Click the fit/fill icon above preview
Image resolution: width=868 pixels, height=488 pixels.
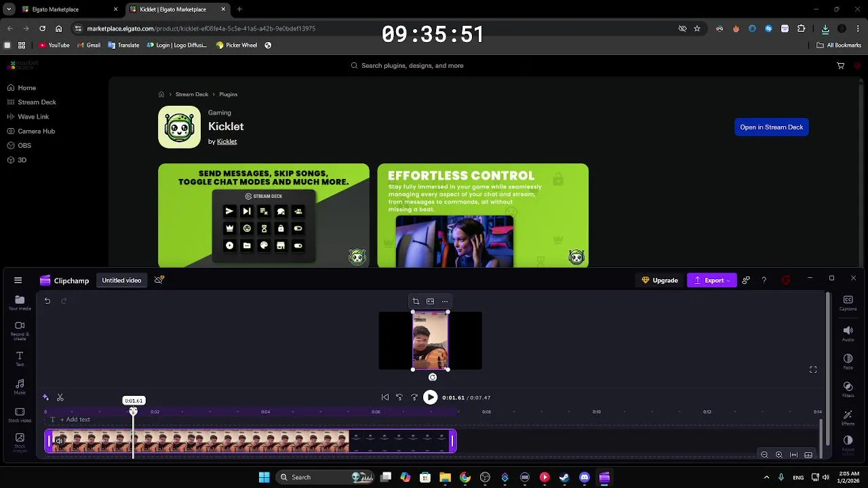point(430,302)
